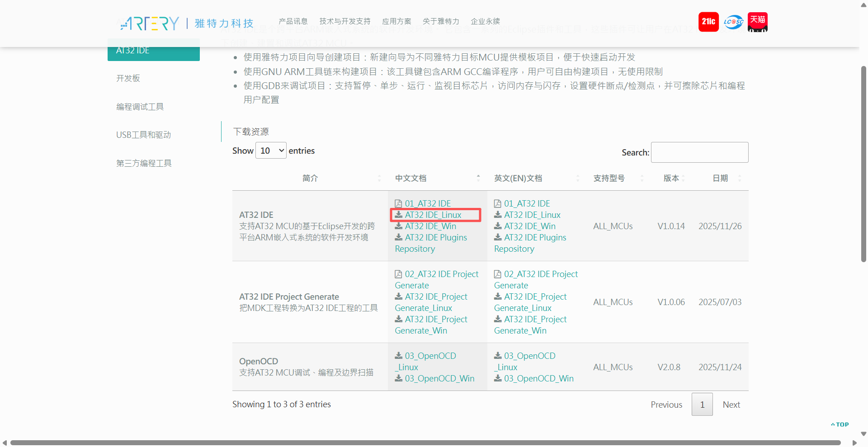The height and width of the screenshot is (447, 868).
Task: Click PDF icon for Chinese 02_AT32 IDE Project Generate
Action: tap(398, 274)
